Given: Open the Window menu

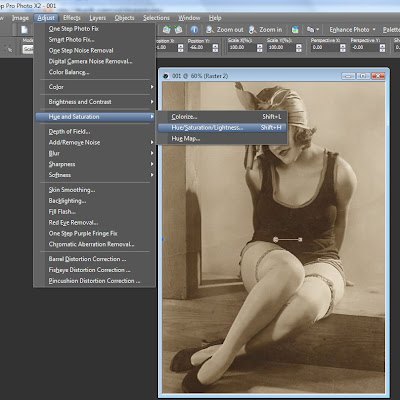Looking at the screenshot, I should coord(189,18).
